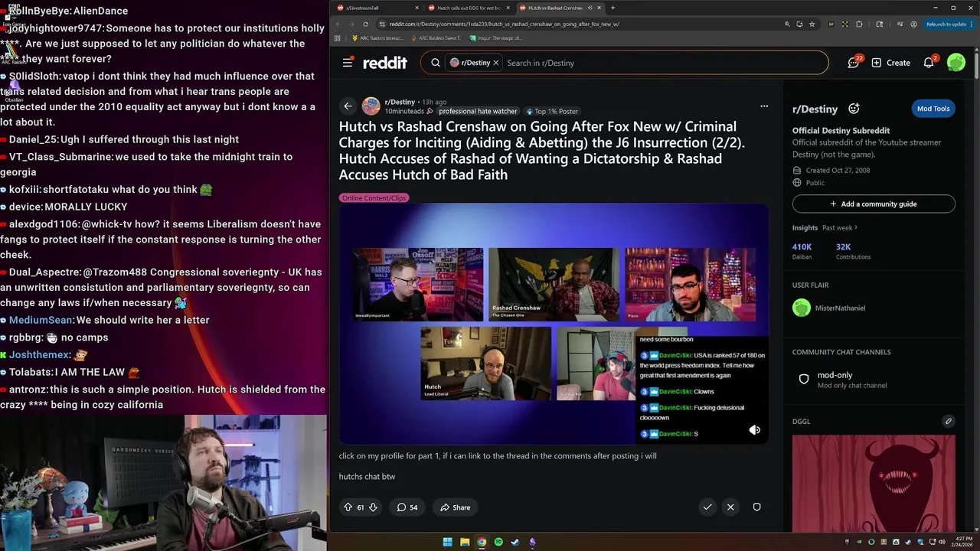Go to the Reddit home logo
The image size is (980, 551).
385,63
